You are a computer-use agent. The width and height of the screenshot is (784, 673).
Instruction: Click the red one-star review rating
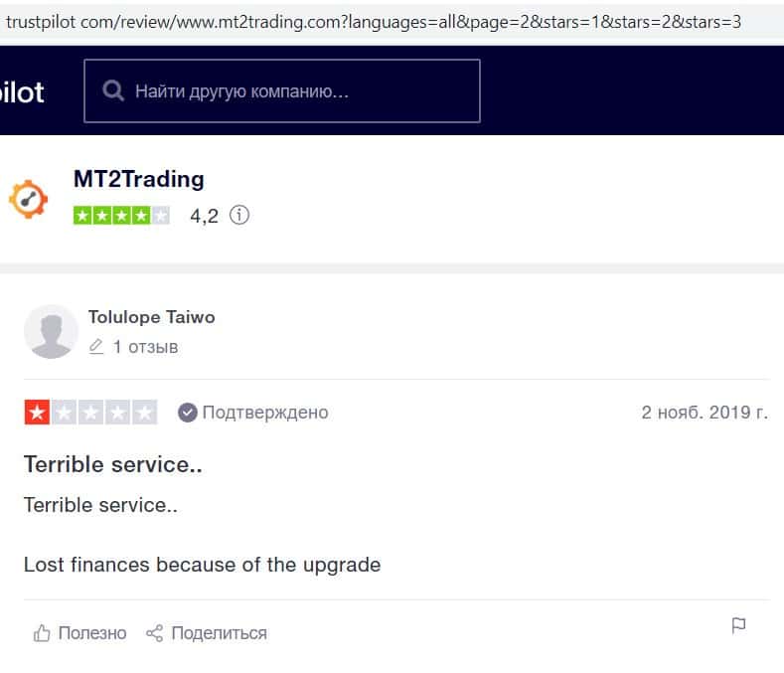click(90, 413)
